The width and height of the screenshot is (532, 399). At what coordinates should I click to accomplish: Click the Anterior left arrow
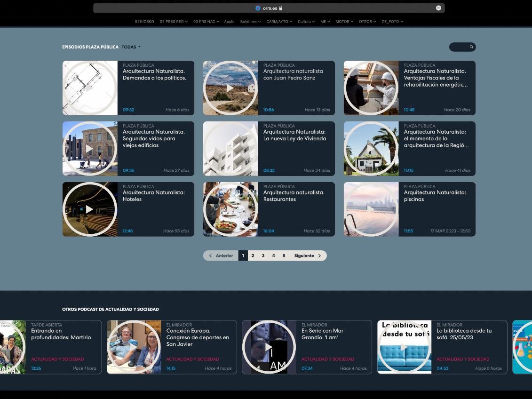click(x=210, y=255)
